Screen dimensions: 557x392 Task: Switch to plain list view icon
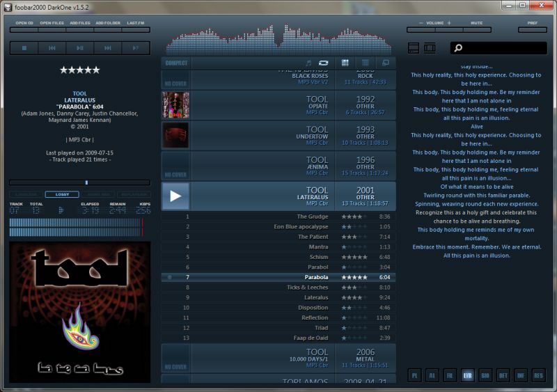coord(365,63)
